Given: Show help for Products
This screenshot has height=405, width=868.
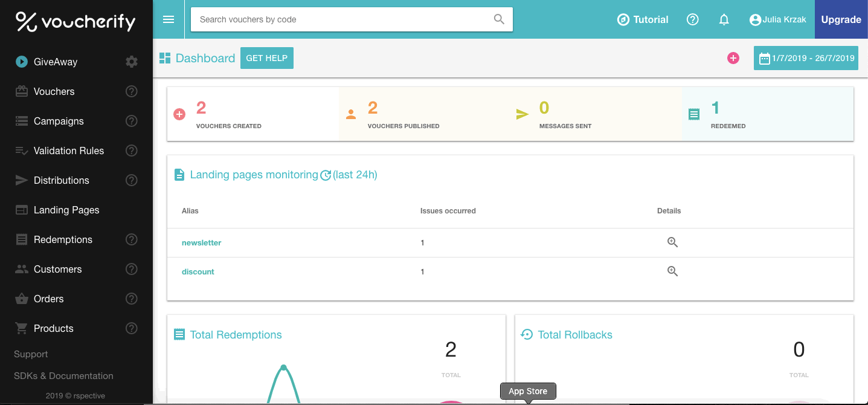Looking at the screenshot, I should (x=131, y=328).
